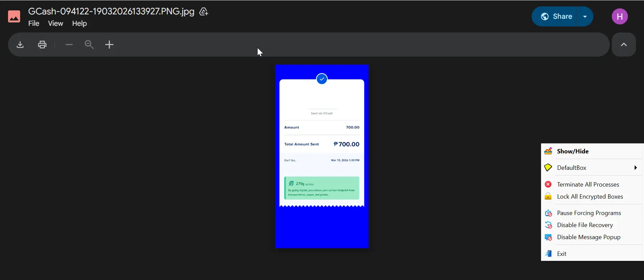Open the File menu
644x280 pixels.
[x=34, y=23]
